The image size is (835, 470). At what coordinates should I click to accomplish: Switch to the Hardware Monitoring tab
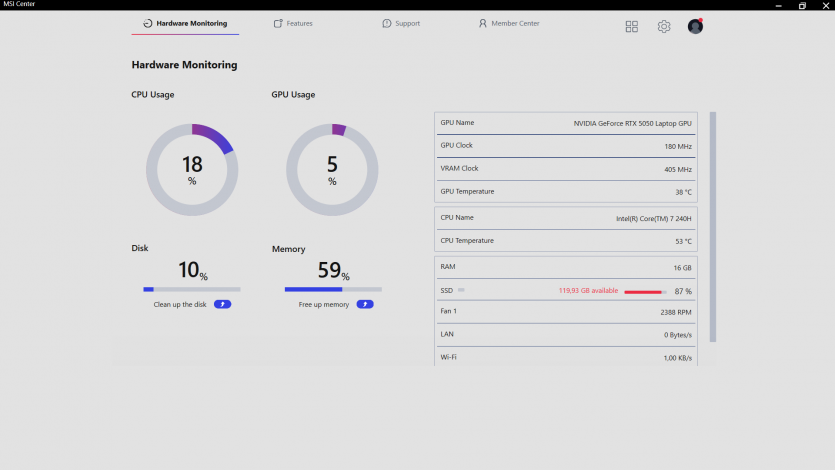point(185,23)
